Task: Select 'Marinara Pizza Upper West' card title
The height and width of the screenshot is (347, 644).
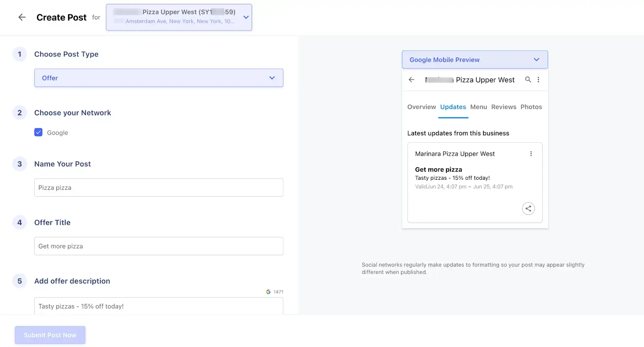Action: tap(455, 154)
